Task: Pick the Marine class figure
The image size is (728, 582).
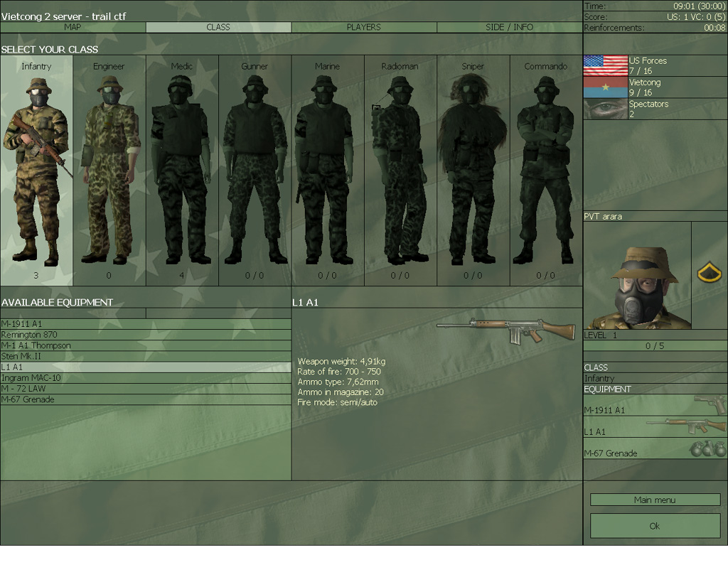Action: click(x=328, y=171)
